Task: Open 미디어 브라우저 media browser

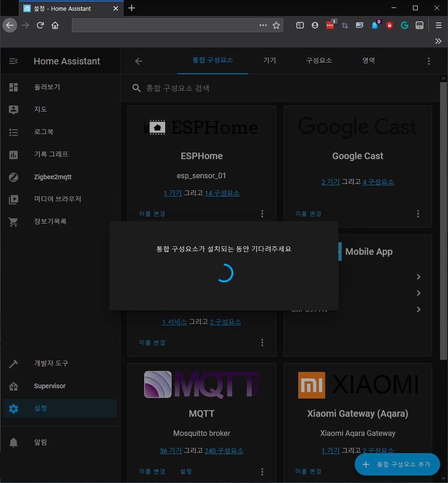Action: (x=60, y=199)
